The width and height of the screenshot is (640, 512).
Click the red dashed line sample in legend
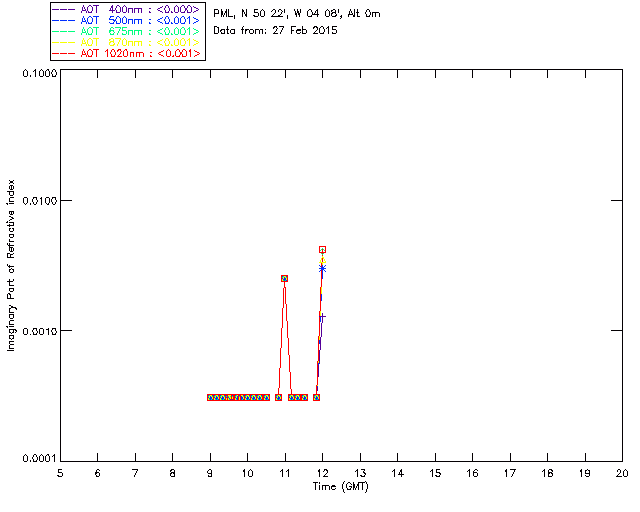pyautogui.click(x=64, y=53)
